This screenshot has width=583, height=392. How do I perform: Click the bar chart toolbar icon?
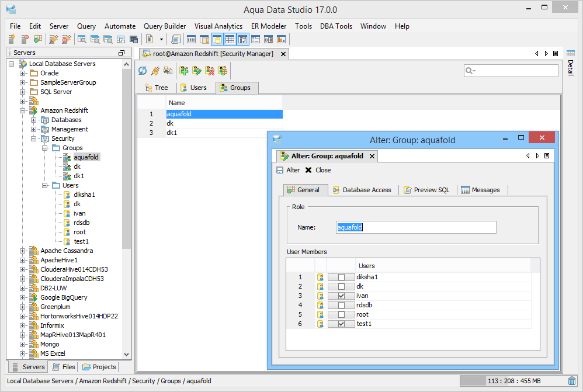(x=282, y=39)
